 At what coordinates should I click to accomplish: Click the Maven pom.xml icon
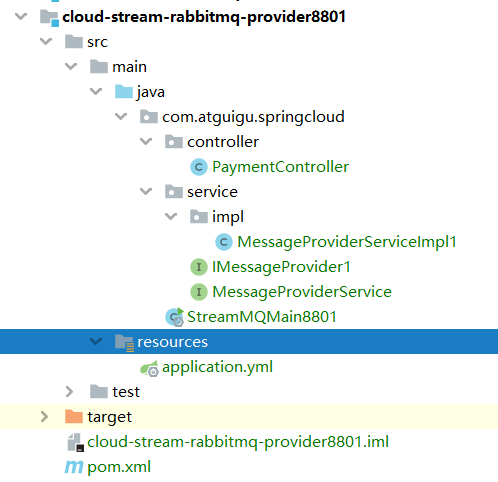coord(74,467)
